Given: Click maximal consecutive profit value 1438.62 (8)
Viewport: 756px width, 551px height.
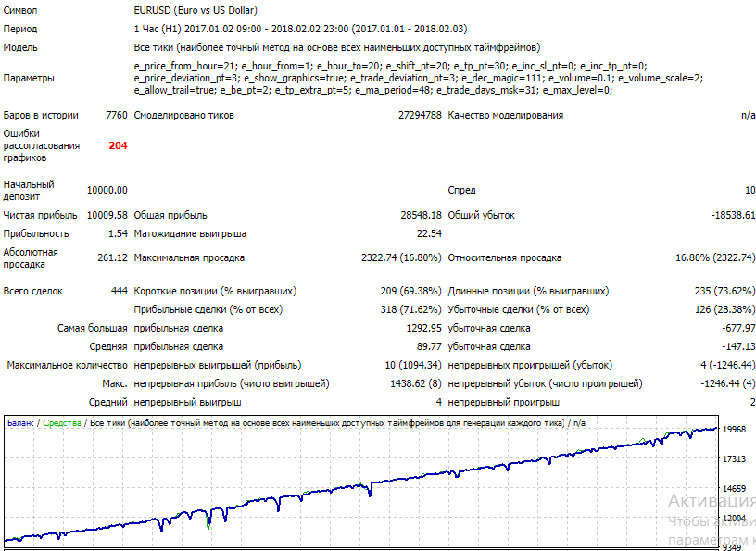Looking at the screenshot, I should click(416, 383).
